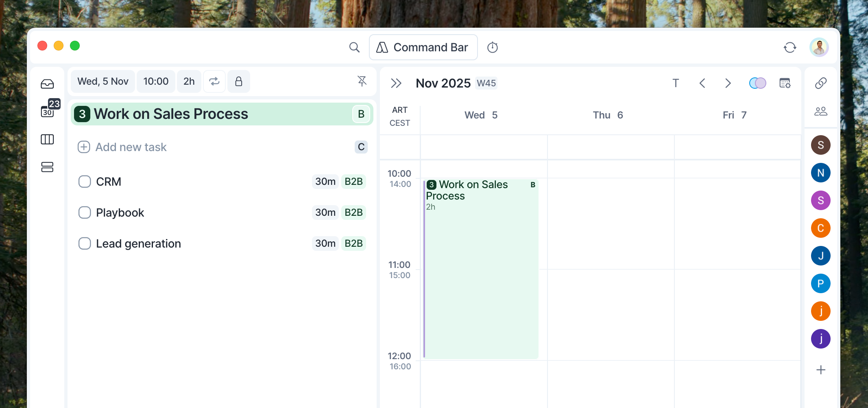Toggle the lock on the time block

pos(239,81)
